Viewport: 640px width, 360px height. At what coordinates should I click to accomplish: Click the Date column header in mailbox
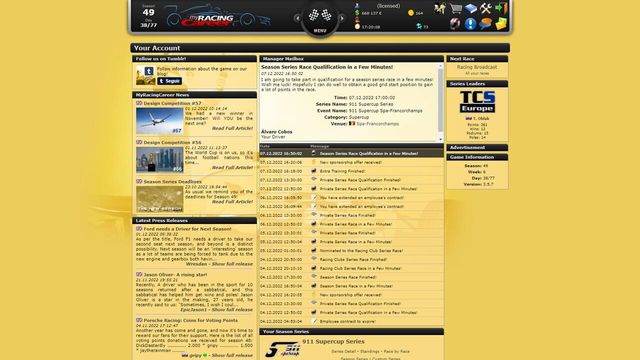pos(265,146)
